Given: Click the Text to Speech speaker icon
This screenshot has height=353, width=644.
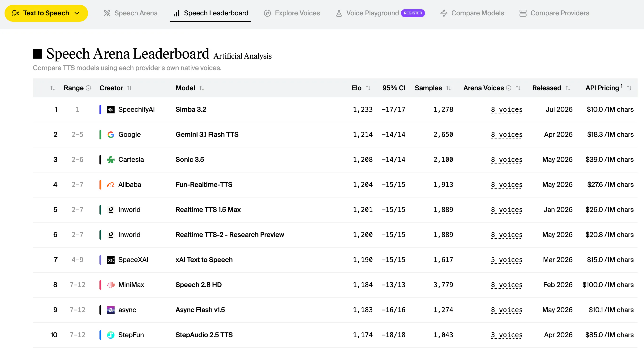Looking at the screenshot, I should (16, 13).
